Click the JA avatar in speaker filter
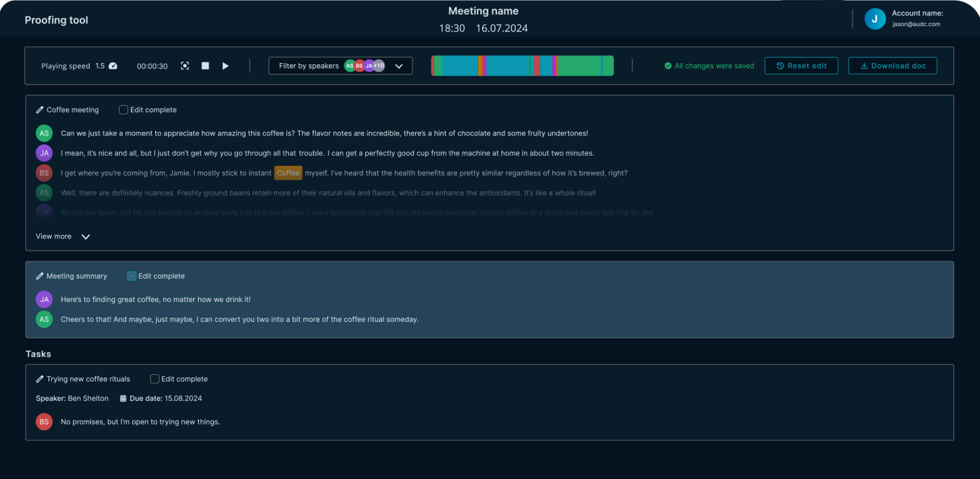The height and width of the screenshot is (479, 980). [x=369, y=66]
